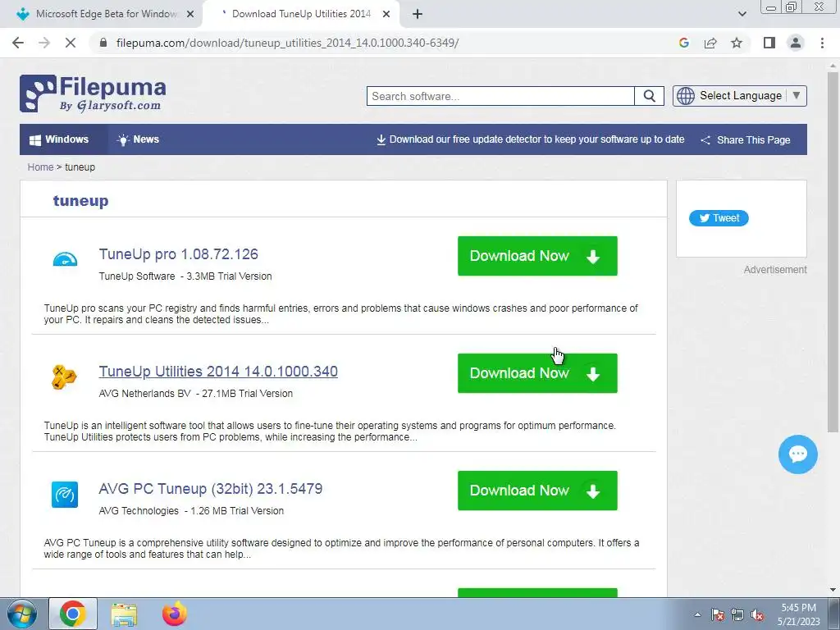Open the Select Language dropdown
This screenshot has width=840, height=630.
[740, 96]
